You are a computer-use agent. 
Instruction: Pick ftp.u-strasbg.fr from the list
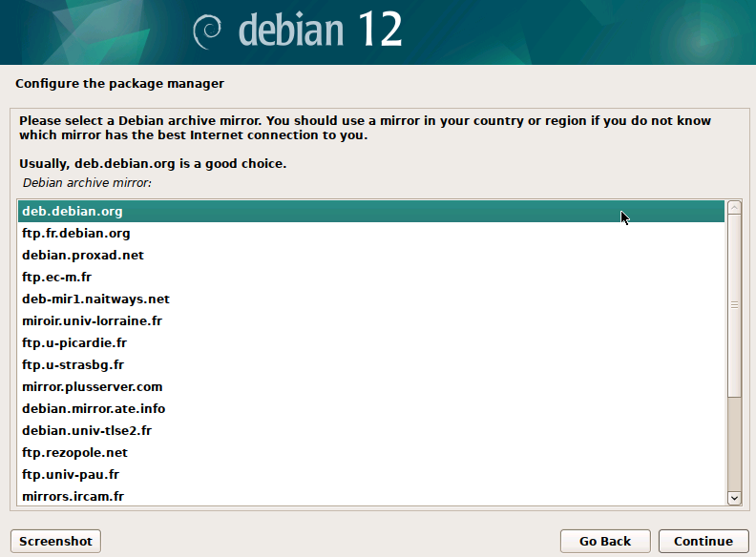click(x=73, y=364)
